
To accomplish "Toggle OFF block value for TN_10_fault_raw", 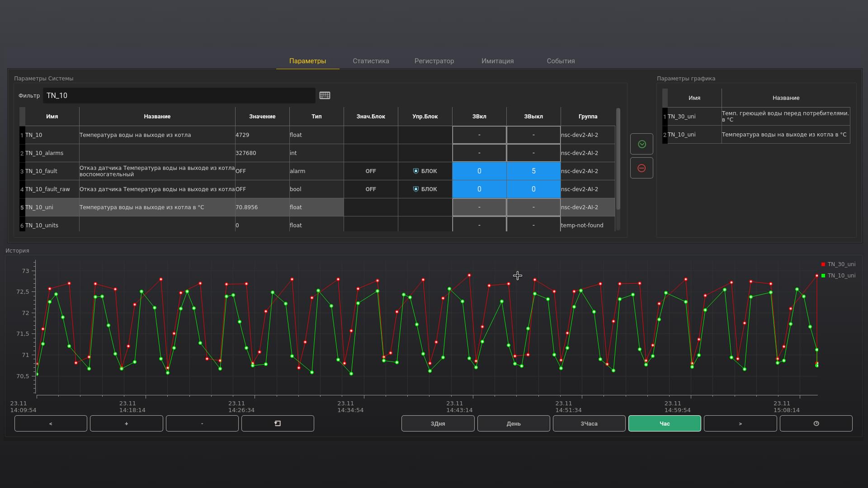I will (371, 189).
